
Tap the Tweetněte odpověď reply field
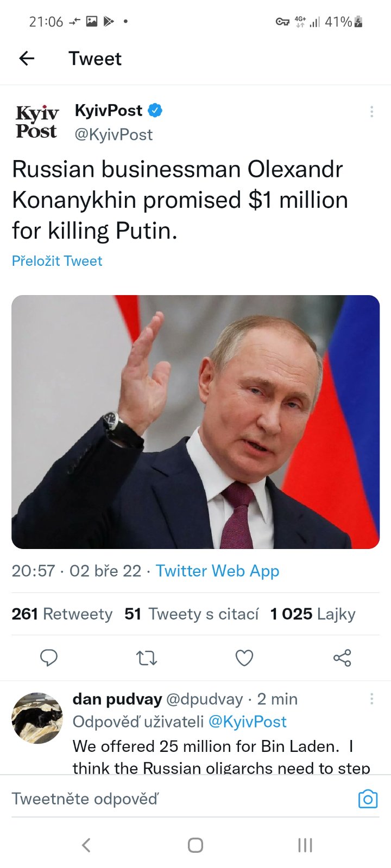click(163, 799)
